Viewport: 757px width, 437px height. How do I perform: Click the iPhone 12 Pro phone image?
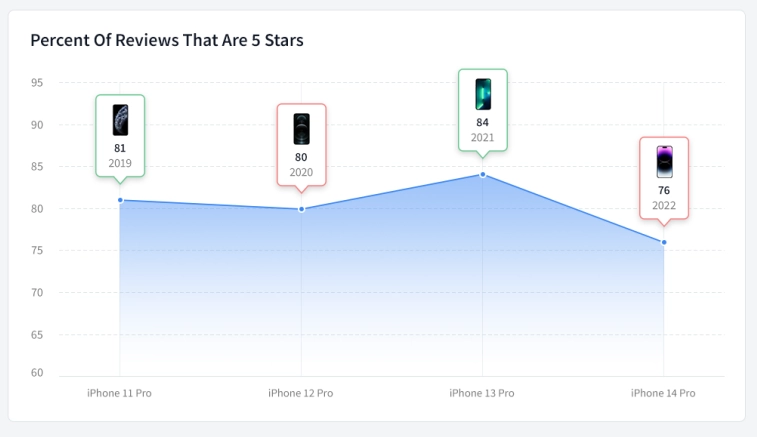pos(301,129)
